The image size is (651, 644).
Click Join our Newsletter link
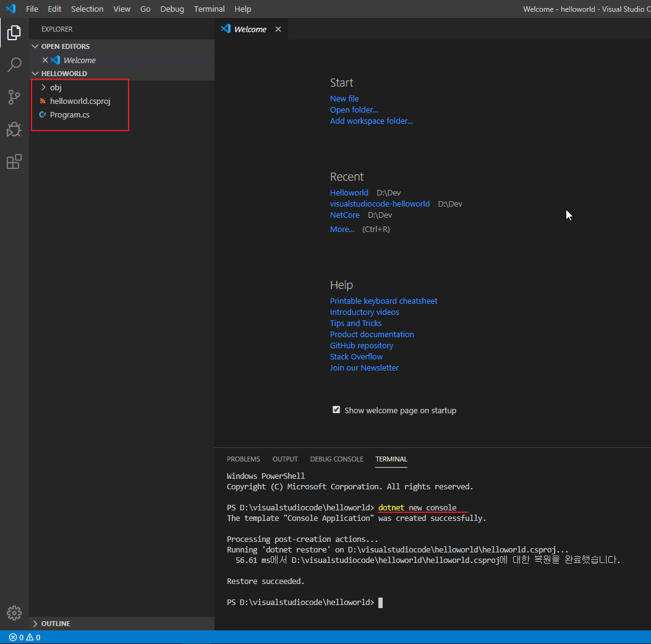364,368
